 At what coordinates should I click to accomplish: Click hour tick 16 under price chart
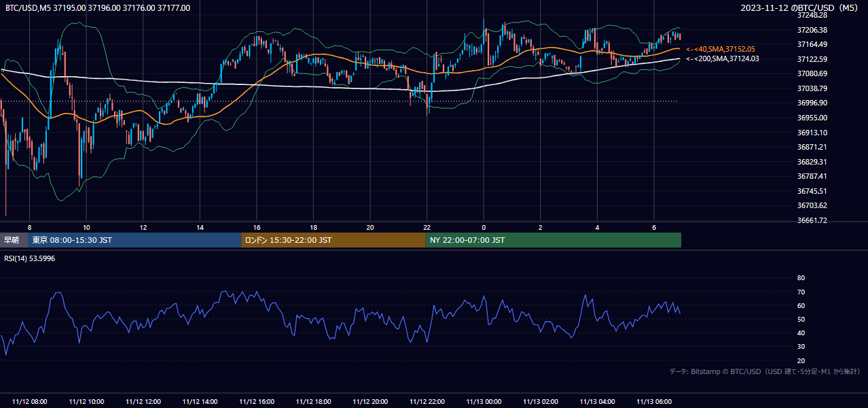pos(257,227)
